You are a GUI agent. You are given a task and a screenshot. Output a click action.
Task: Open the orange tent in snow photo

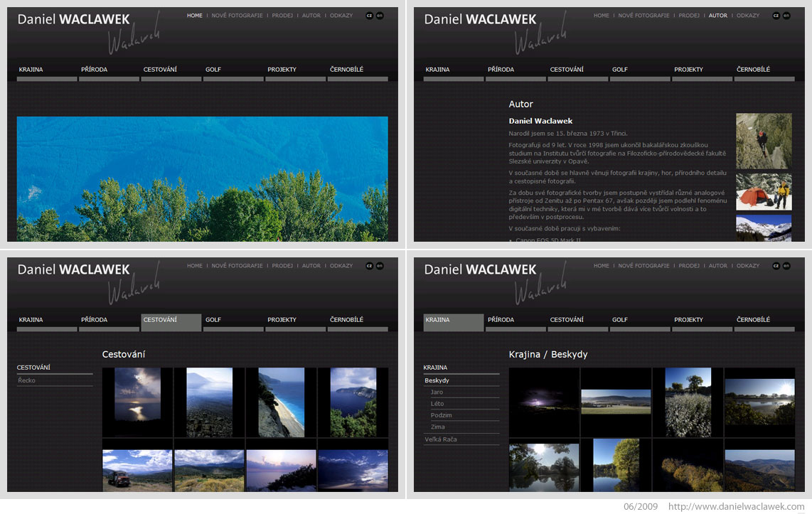(764, 192)
